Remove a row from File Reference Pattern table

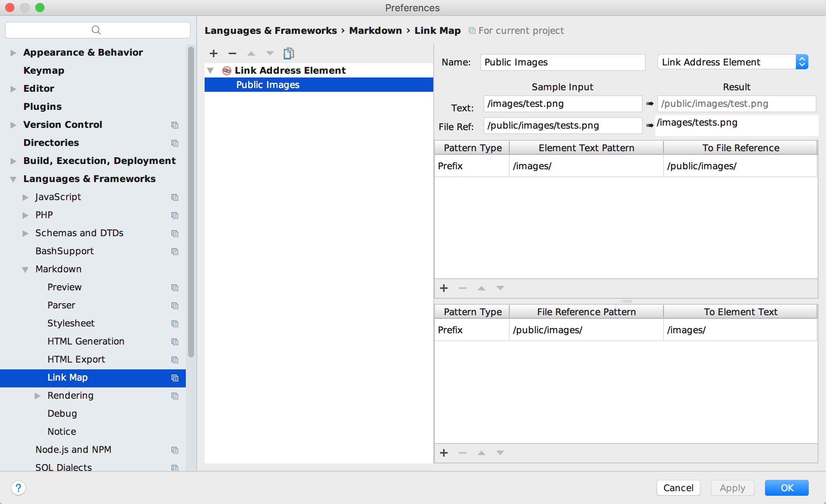[462, 453]
